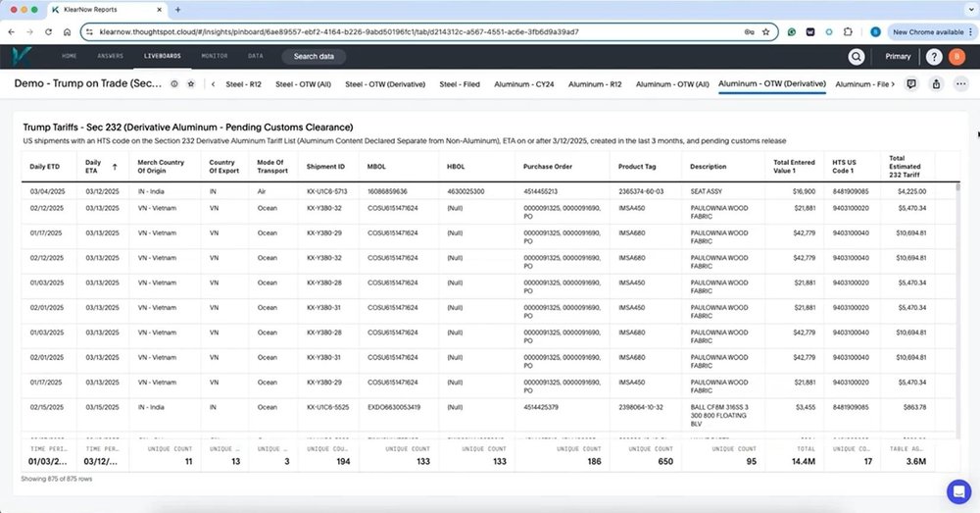This screenshot has width=980, height=513.
Task: Open the help question mark icon
Action: (x=934, y=56)
